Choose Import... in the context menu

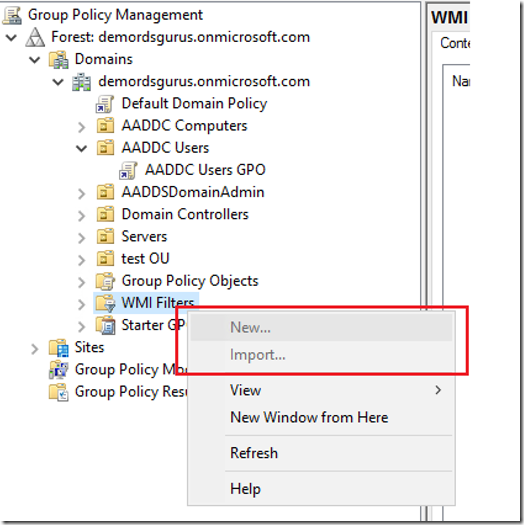(321, 355)
